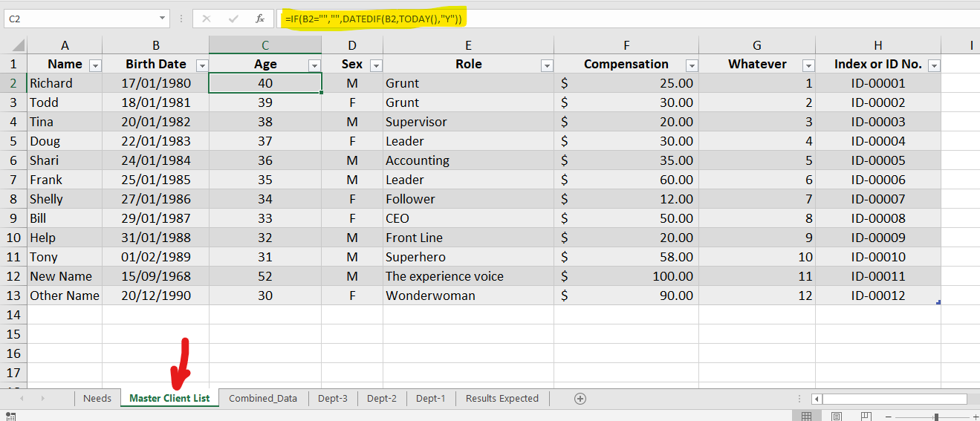This screenshot has height=421, width=980.
Task: Open the Age column filter dropdown
Action: (x=314, y=65)
